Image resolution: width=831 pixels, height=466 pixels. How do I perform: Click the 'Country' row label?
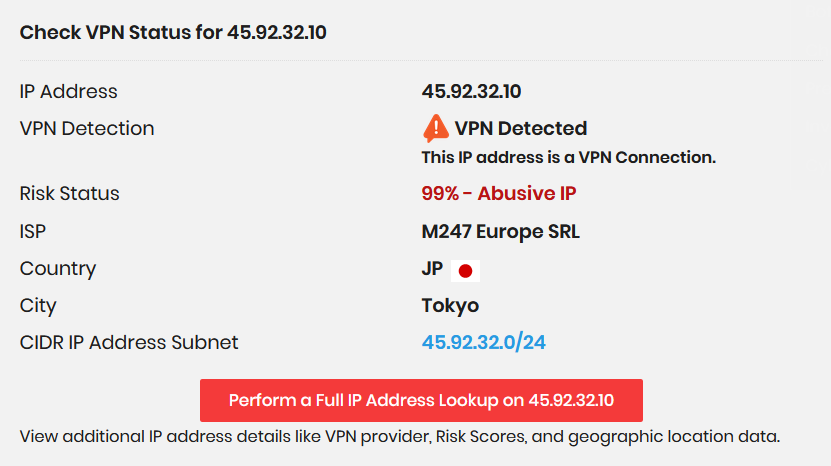pos(58,269)
